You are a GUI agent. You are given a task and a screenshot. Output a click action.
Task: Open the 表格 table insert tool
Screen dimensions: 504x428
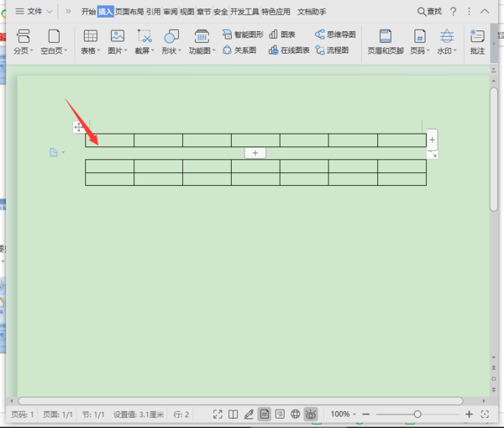pos(91,42)
